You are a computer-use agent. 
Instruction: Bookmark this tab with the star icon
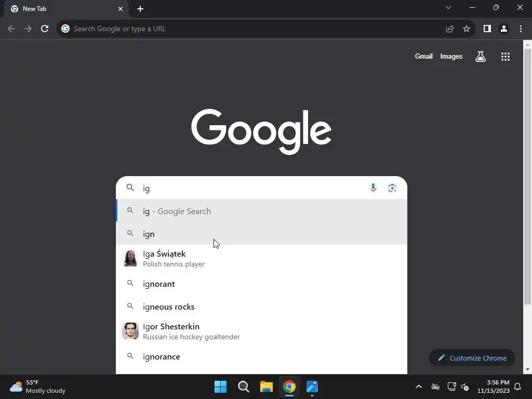pyautogui.click(x=467, y=29)
